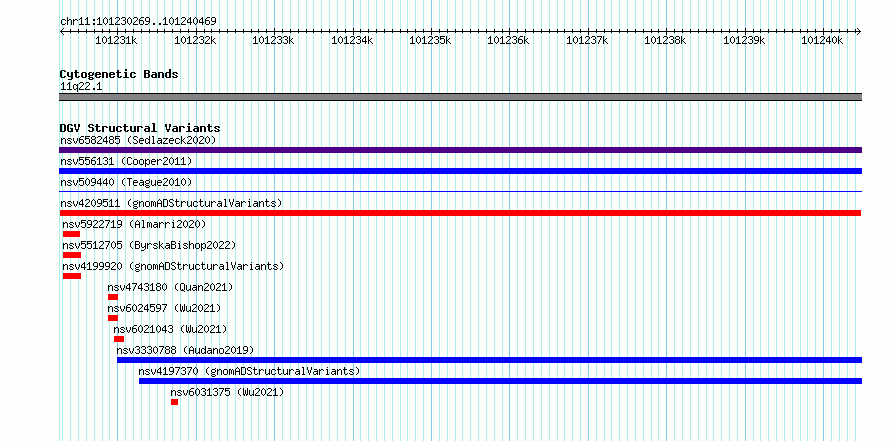Open nsv4743180 (Quan2021) label

pos(170,287)
